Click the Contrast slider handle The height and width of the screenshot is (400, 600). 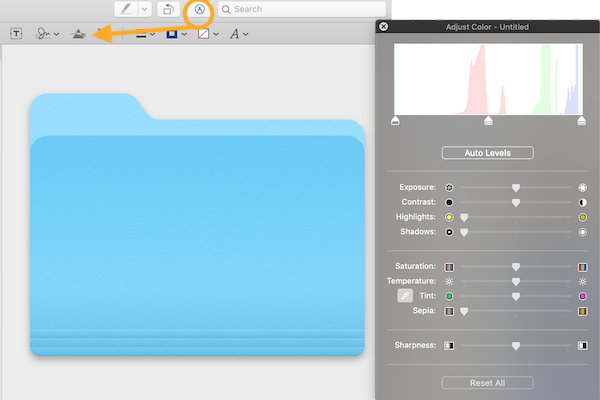(x=516, y=202)
